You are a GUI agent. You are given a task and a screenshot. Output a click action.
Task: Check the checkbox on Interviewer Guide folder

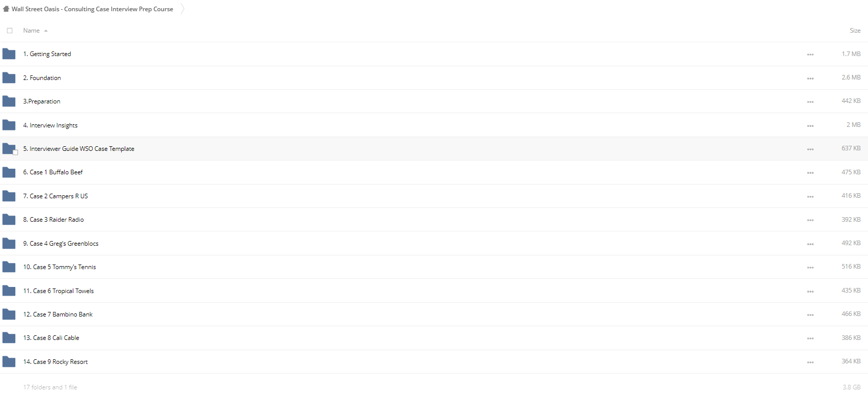(x=15, y=152)
